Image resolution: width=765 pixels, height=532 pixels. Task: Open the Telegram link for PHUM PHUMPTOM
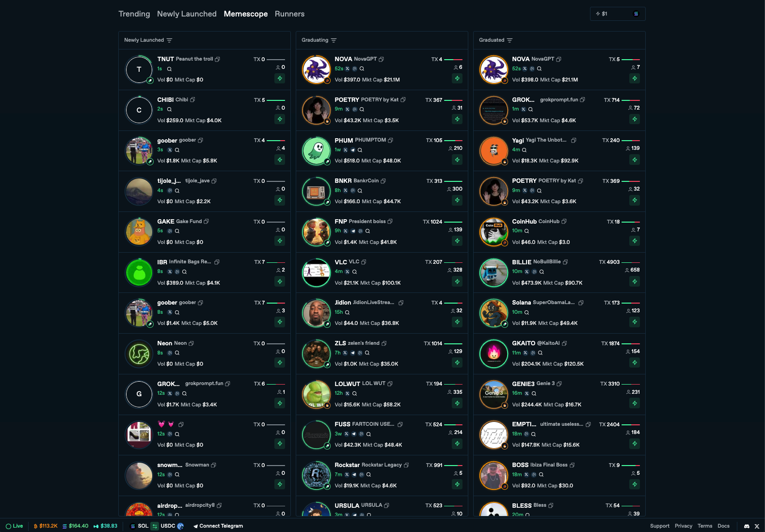pyautogui.click(x=352, y=150)
